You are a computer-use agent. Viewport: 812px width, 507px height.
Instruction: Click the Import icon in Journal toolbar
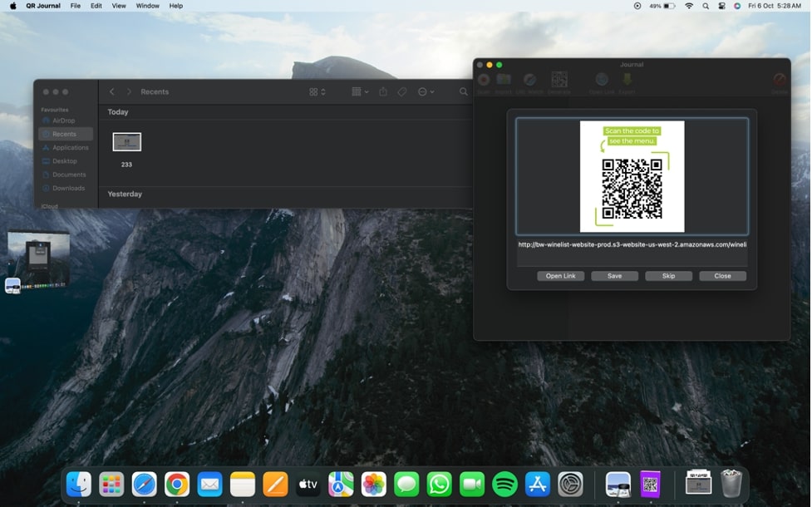504,80
